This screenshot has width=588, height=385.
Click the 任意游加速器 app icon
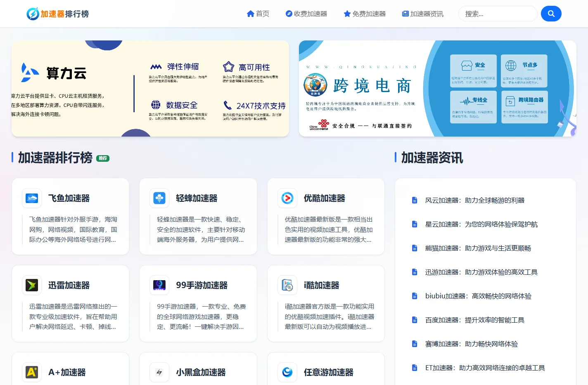(287, 372)
